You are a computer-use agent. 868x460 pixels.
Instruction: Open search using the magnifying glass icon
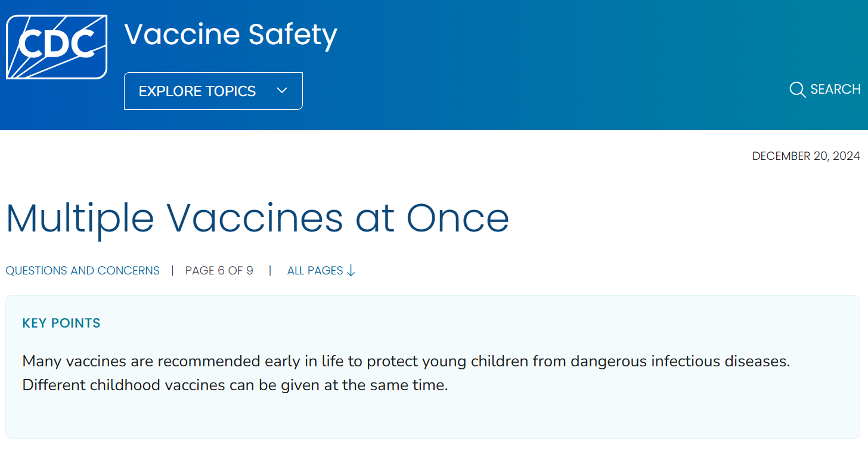click(x=797, y=89)
